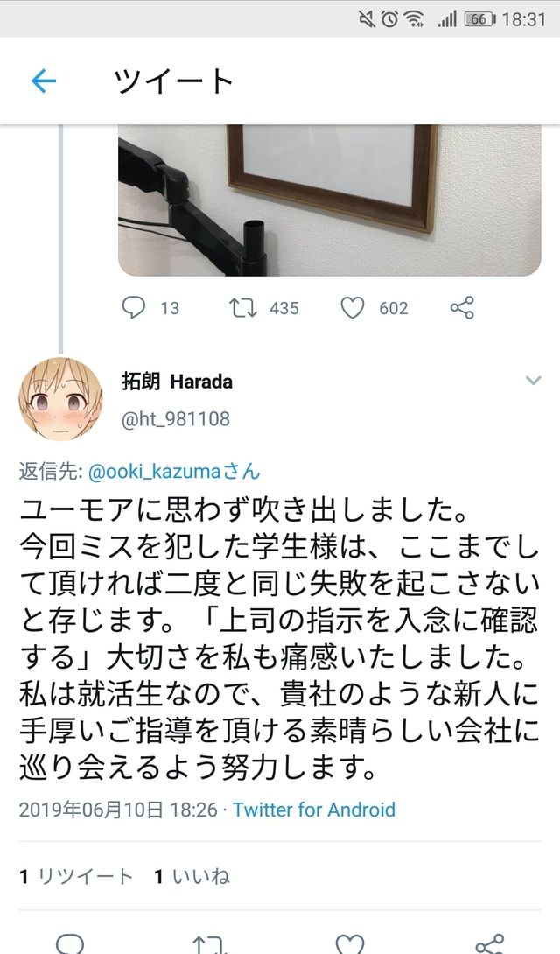Reply using bottom speech bubble icon
Screen dimensions: 560x954
[70, 944]
